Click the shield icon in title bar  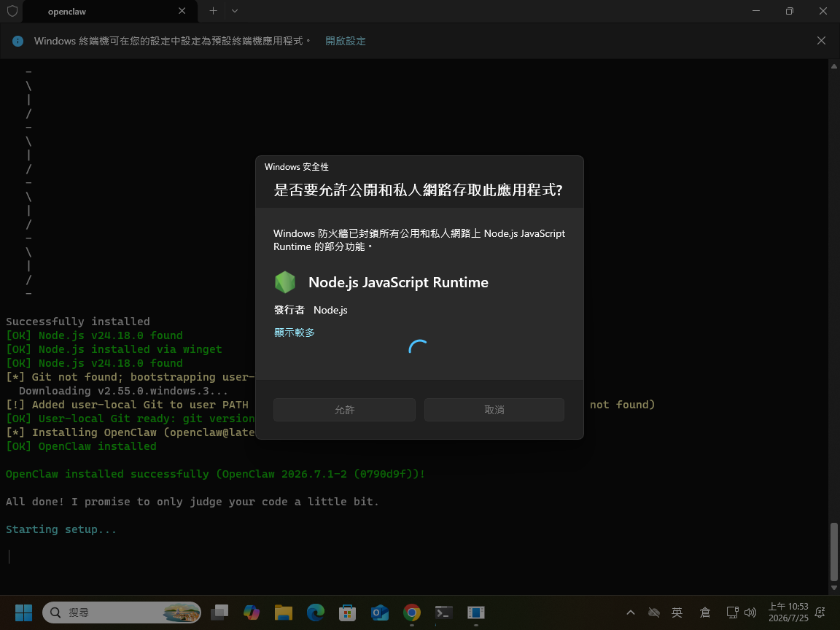pos(12,11)
